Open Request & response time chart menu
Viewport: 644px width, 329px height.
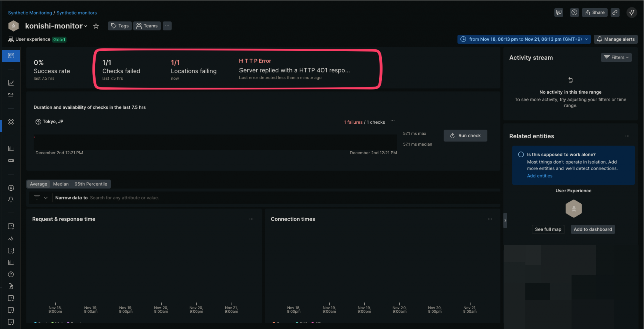251,219
